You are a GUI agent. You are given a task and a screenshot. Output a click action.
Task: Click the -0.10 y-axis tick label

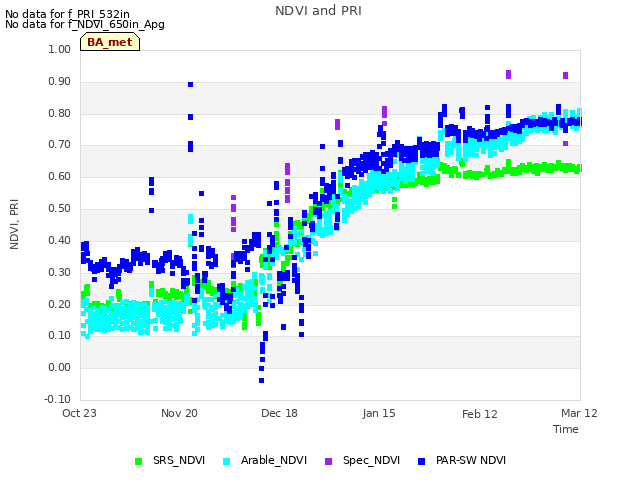click(58, 399)
